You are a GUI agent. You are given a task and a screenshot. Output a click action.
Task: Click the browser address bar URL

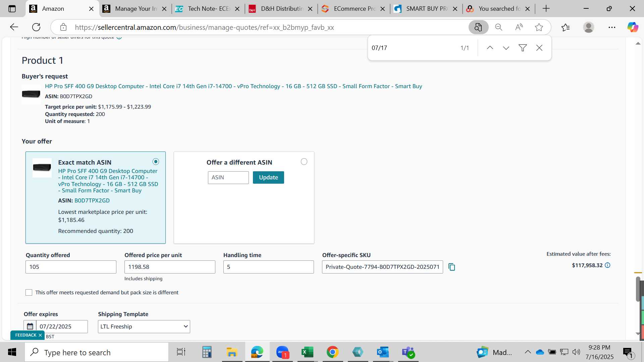pyautogui.click(x=204, y=27)
